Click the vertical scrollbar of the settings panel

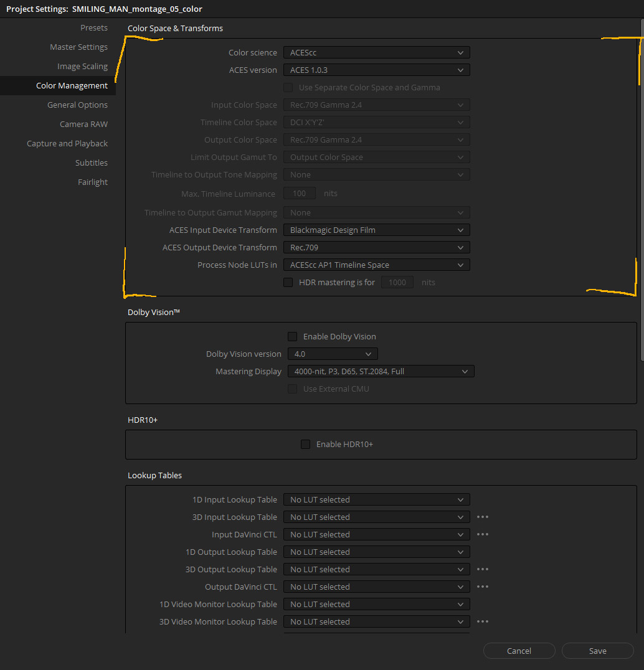[x=642, y=190]
